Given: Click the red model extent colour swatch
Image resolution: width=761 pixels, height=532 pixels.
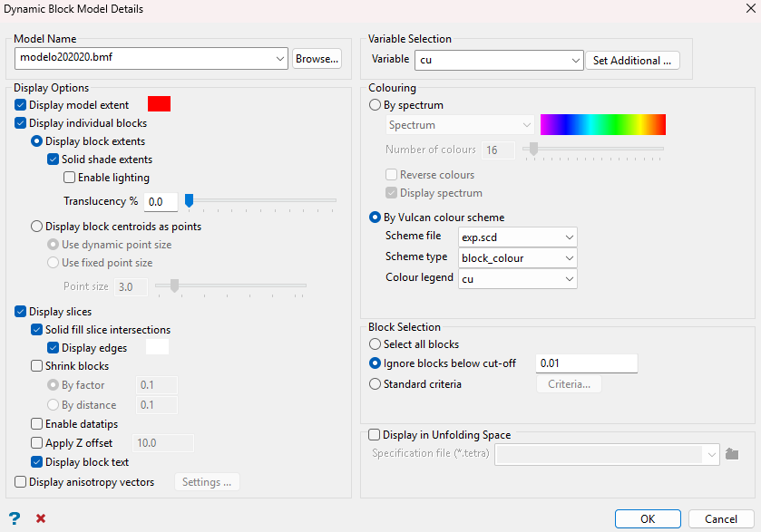Looking at the screenshot, I should point(160,104).
